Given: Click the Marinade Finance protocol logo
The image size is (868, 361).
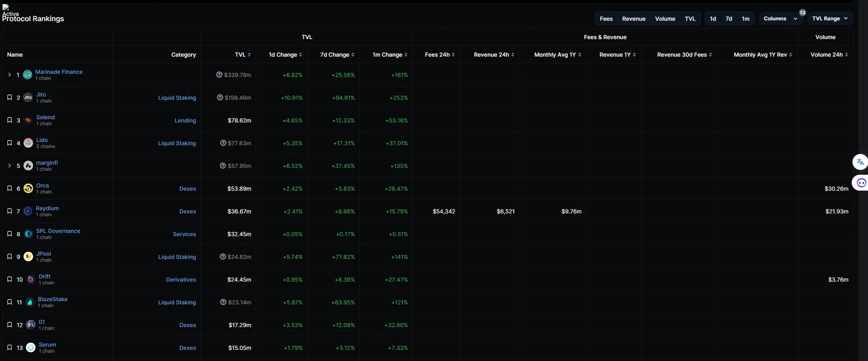Looking at the screenshot, I should (x=28, y=75).
